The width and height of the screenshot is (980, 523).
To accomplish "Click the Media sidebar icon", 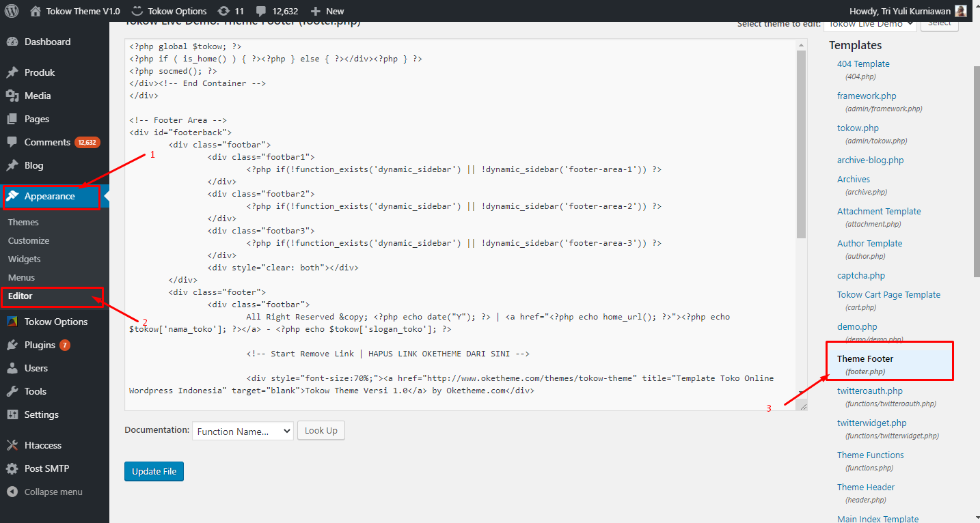I will (x=14, y=95).
